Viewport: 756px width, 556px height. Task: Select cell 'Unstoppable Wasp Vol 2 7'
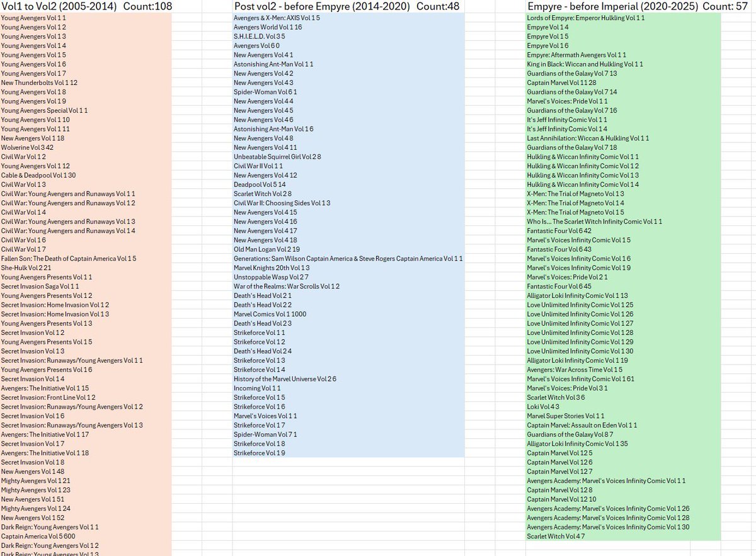(348, 277)
